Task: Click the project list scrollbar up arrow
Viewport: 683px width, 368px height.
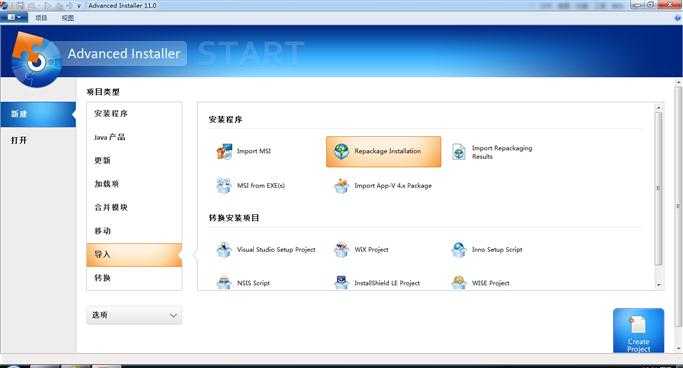Action: coord(659,107)
